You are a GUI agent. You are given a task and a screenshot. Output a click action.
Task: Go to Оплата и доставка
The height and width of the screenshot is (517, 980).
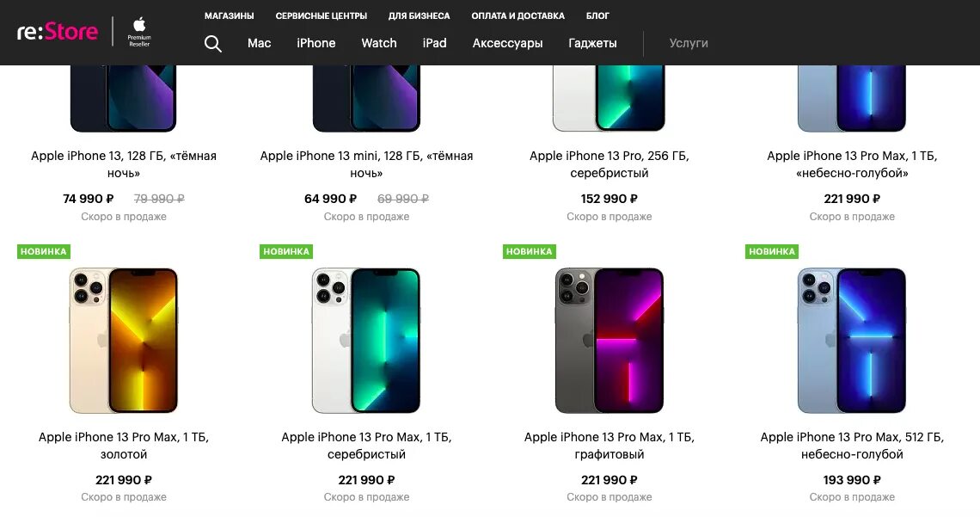518,15
